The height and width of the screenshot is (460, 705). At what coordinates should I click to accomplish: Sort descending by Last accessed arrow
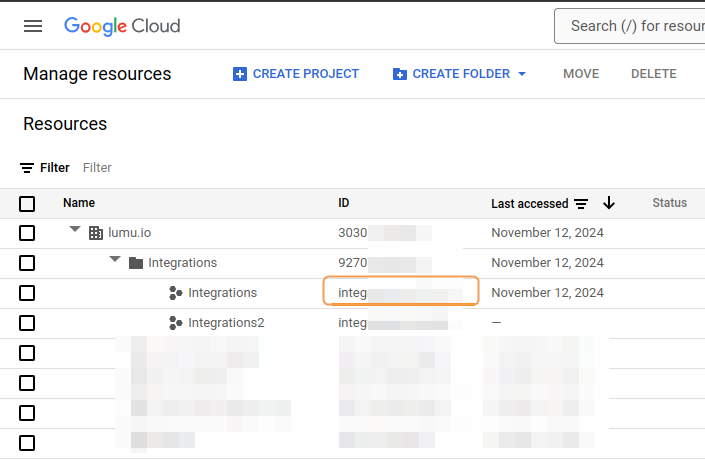pyautogui.click(x=608, y=204)
